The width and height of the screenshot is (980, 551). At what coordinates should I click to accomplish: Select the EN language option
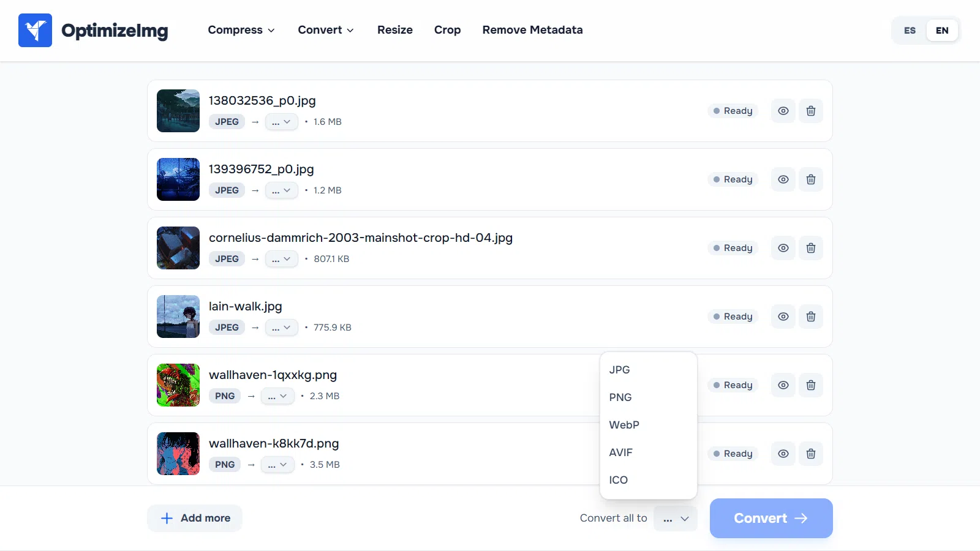[942, 31]
